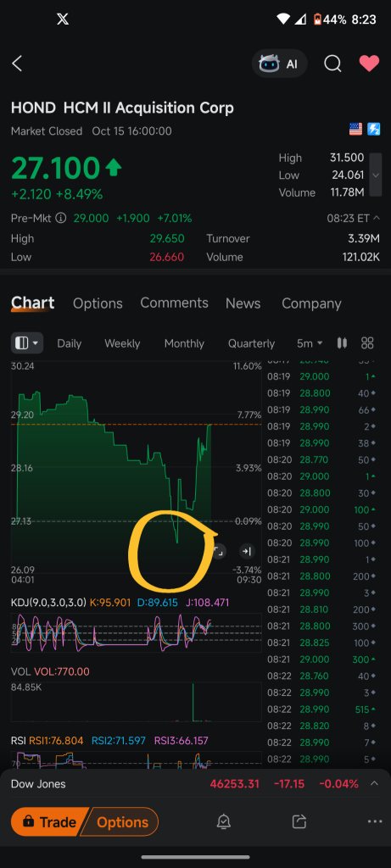Tap the candlestick chart type icon
The image size is (391, 868).
tap(343, 343)
